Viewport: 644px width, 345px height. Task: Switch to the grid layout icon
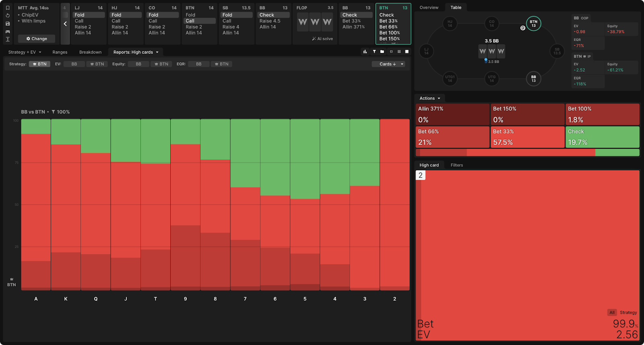click(399, 52)
